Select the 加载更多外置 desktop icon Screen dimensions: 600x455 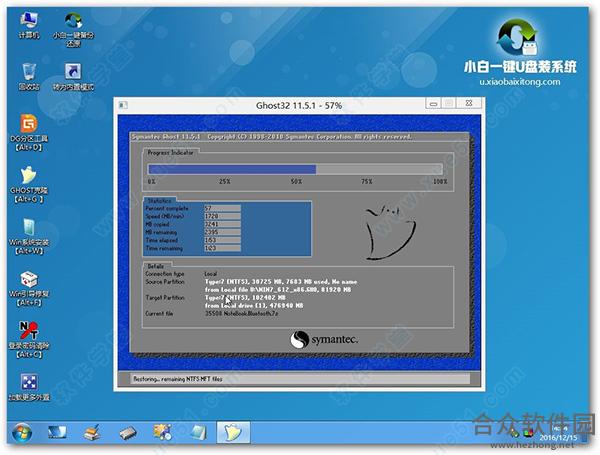(x=29, y=387)
